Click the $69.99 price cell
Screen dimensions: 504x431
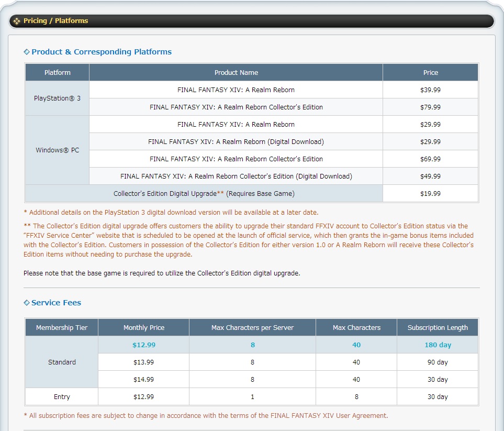coord(430,159)
